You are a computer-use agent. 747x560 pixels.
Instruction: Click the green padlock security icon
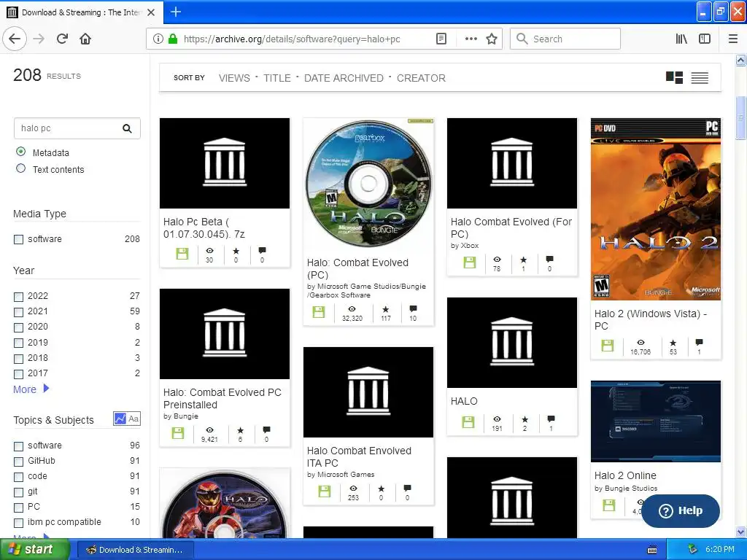point(173,39)
